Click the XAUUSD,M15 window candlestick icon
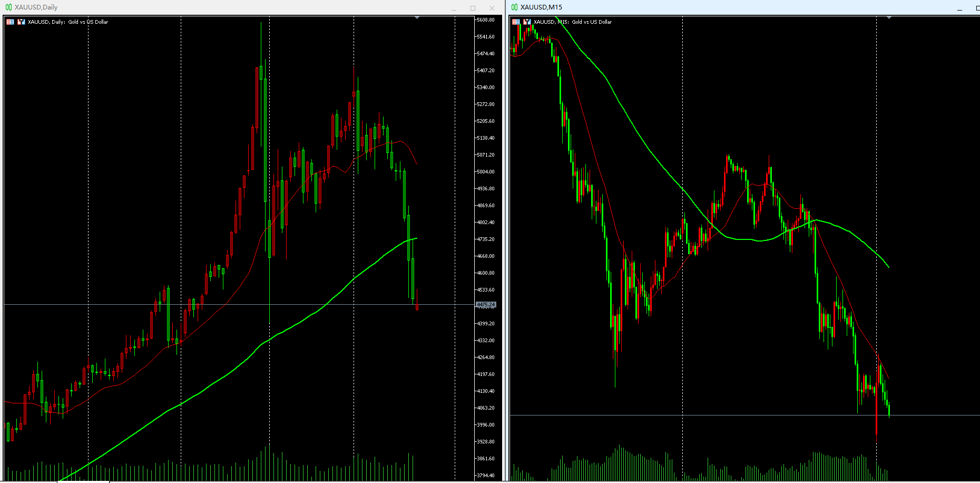 [x=514, y=7]
